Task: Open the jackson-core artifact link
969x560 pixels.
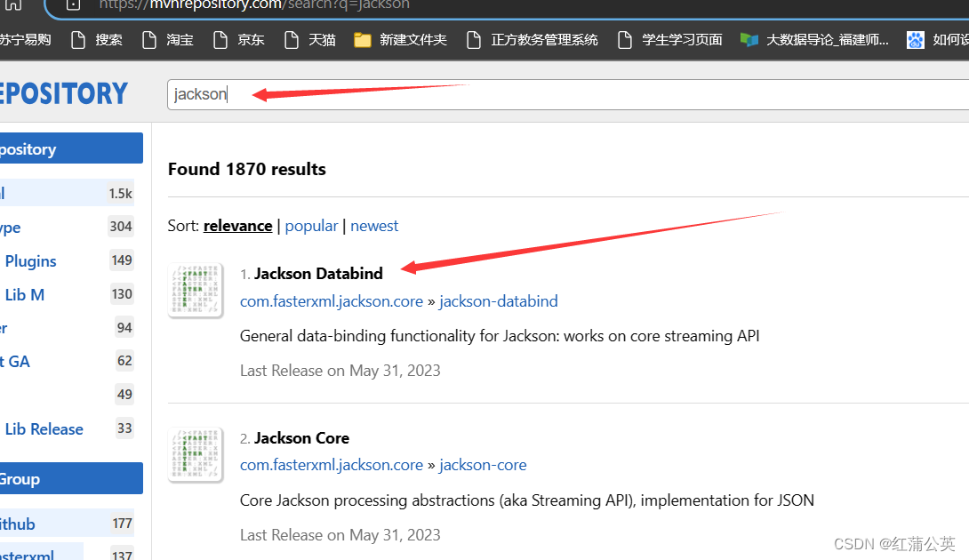Action: 483,465
